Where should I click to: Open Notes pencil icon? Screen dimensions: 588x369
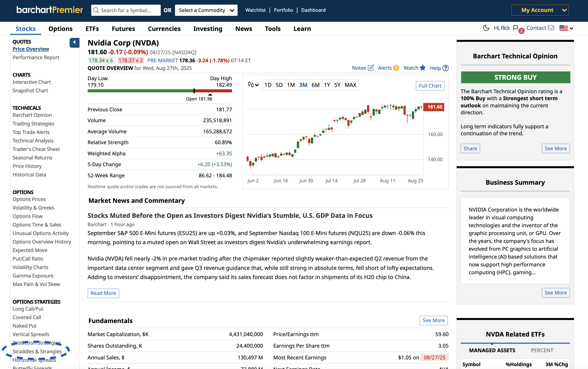point(371,68)
